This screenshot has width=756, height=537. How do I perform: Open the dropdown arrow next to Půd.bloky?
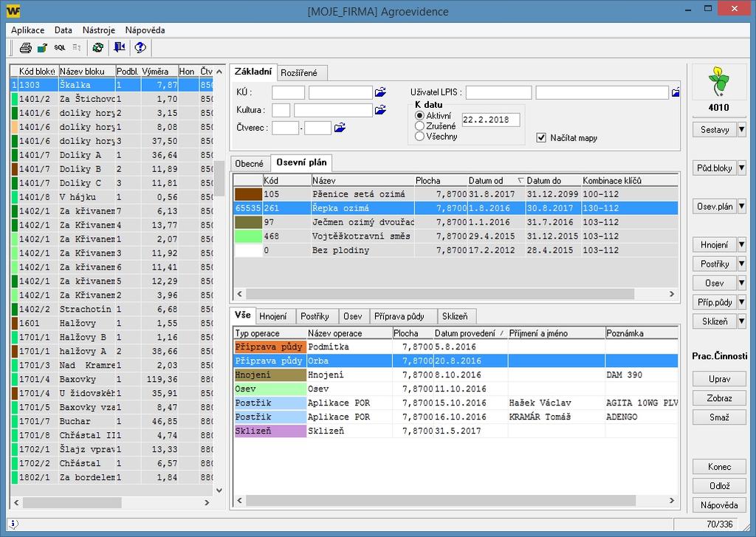click(741, 168)
